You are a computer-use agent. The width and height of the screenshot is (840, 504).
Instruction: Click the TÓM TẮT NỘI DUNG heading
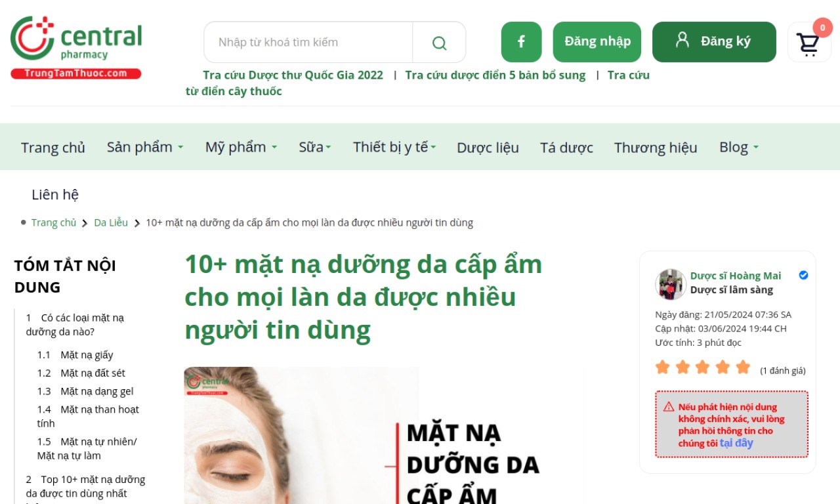coord(65,276)
